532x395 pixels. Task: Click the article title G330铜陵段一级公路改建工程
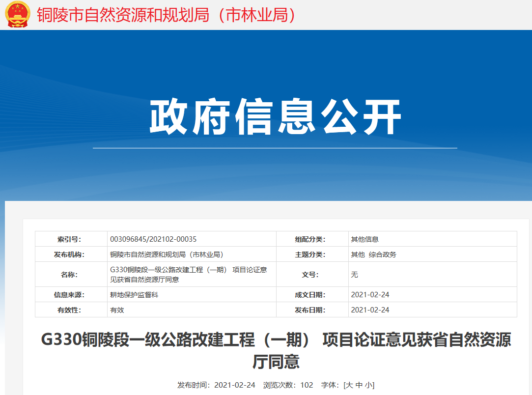276,351
